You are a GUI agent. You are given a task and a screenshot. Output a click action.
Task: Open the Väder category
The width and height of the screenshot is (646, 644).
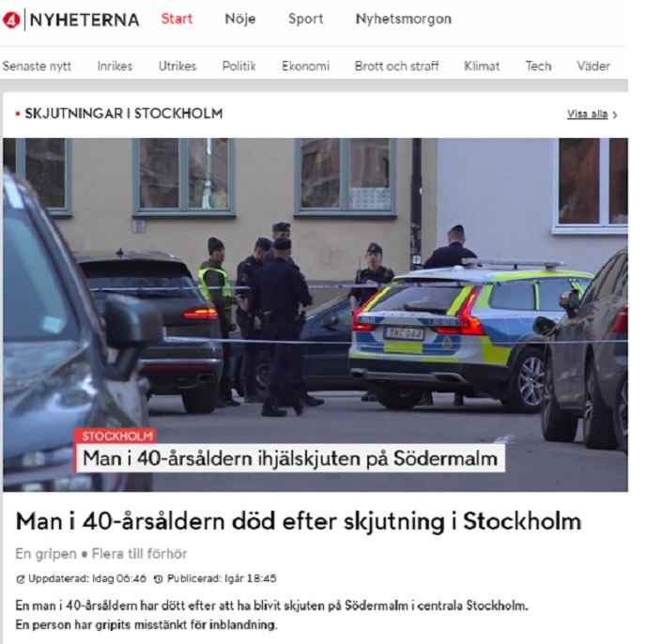click(593, 66)
